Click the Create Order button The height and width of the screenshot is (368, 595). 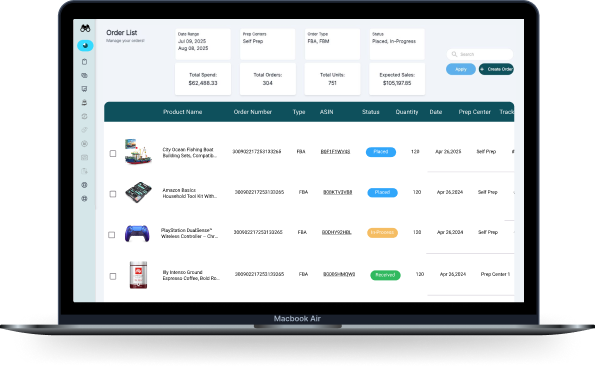tap(496, 69)
